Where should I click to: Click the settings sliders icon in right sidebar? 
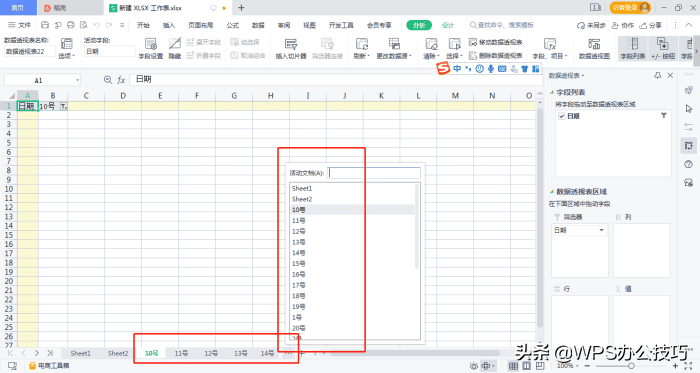(x=688, y=127)
